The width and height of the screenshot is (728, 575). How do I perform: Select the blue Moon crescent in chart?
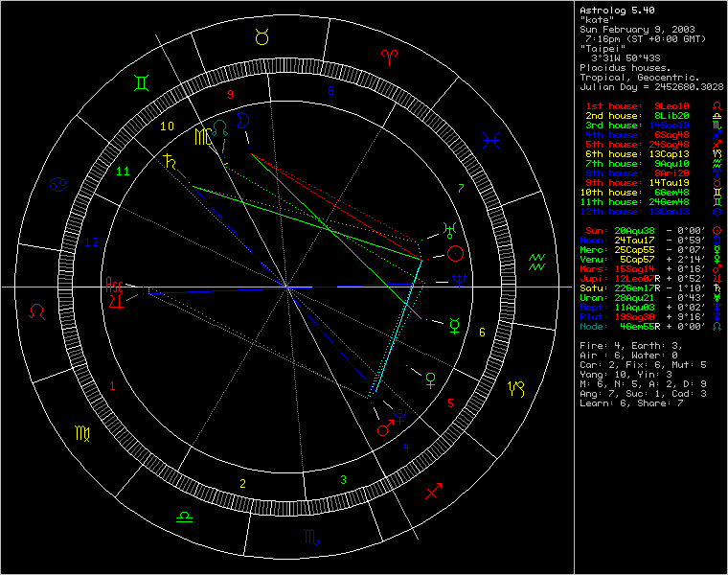(242, 121)
